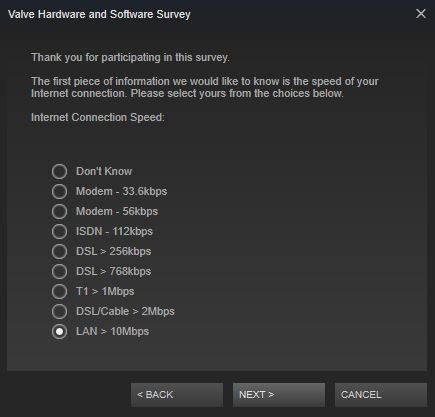Click the 'T1 > 1Mbps' label text
The width and height of the screenshot is (435, 417).
coord(105,291)
